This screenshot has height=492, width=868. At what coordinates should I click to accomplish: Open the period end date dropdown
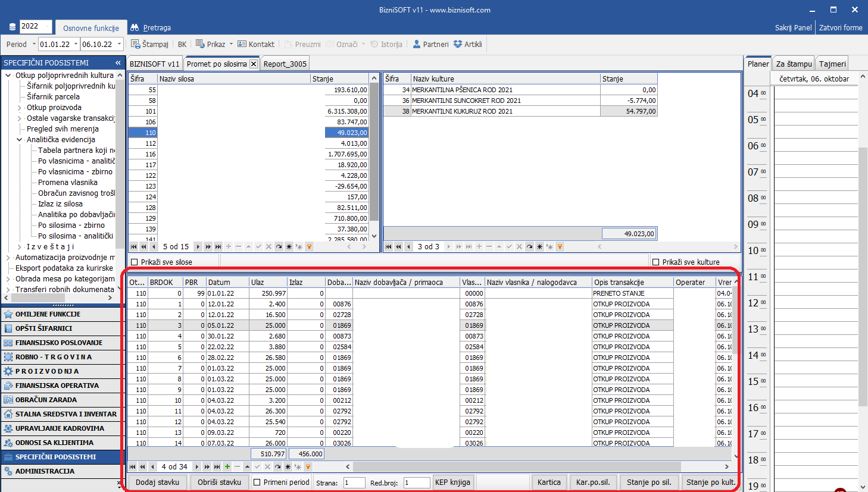click(x=120, y=44)
